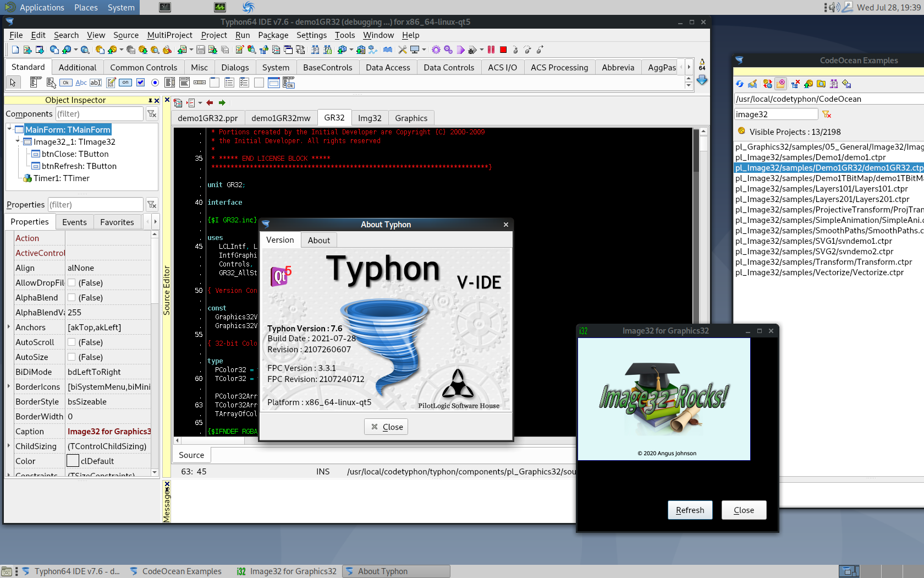Click the CodeOcean blue refresh arrows icon
This screenshot has width=924, height=578.
pyautogui.click(x=740, y=84)
